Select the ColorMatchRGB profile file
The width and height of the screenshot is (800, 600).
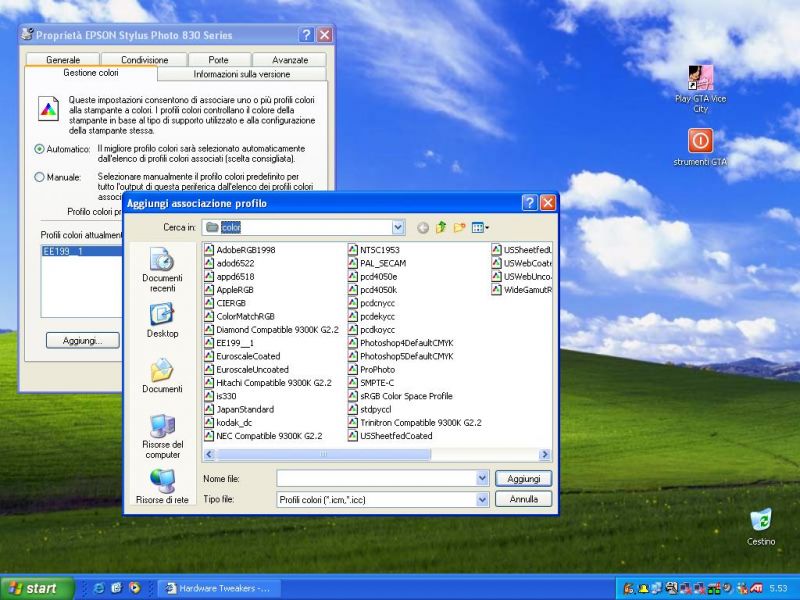pos(239,316)
